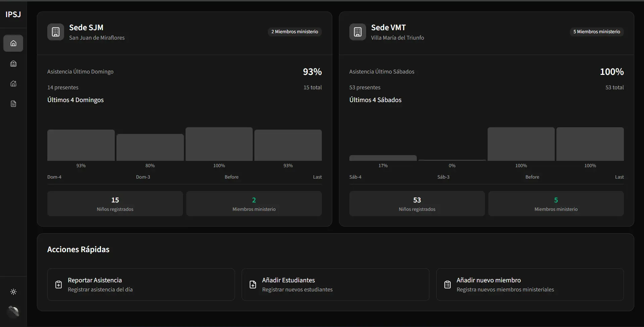Screen dimensions: 644x327
Task: Choose Añadir nuevo miembro quick action
Action: (x=530, y=284)
